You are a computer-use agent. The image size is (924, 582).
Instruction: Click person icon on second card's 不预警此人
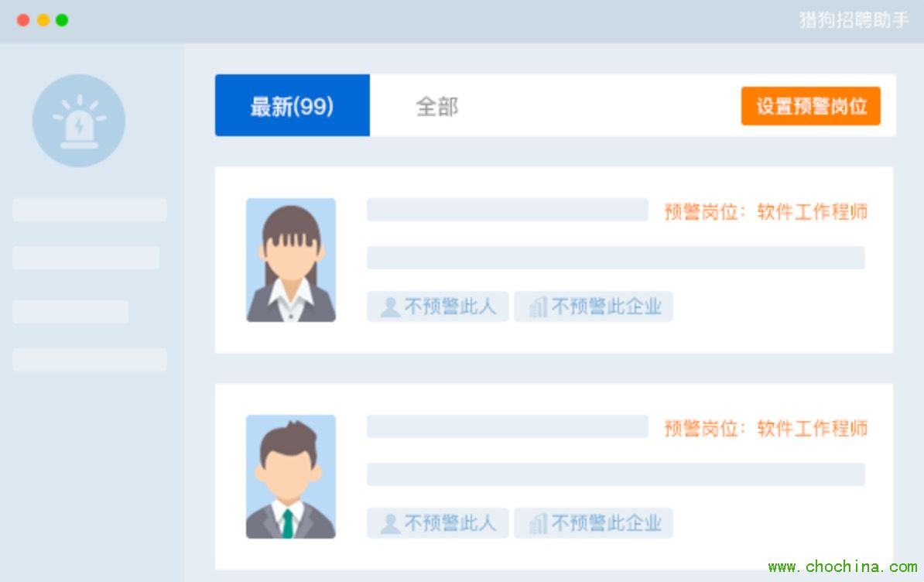[x=390, y=524]
